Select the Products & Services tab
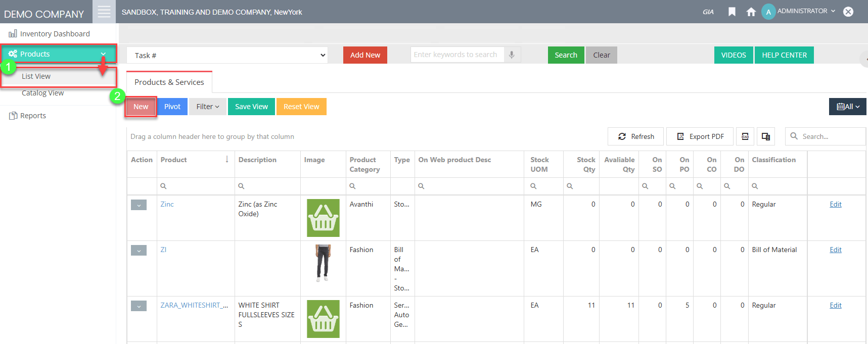 [169, 82]
